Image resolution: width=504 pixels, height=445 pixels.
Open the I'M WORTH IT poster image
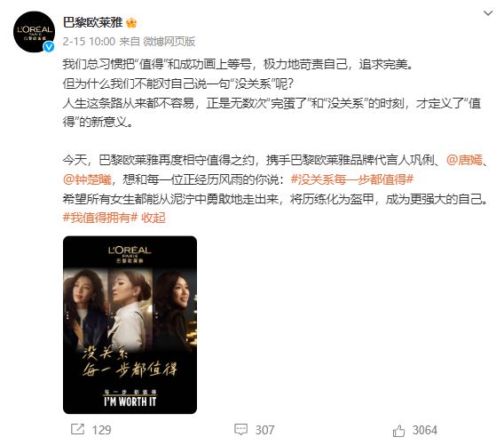(130, 325)
